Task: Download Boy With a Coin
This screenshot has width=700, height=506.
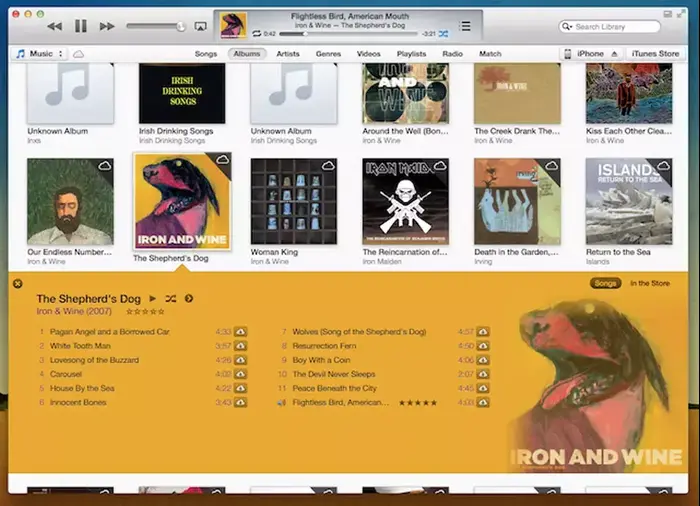Action: 483,360
